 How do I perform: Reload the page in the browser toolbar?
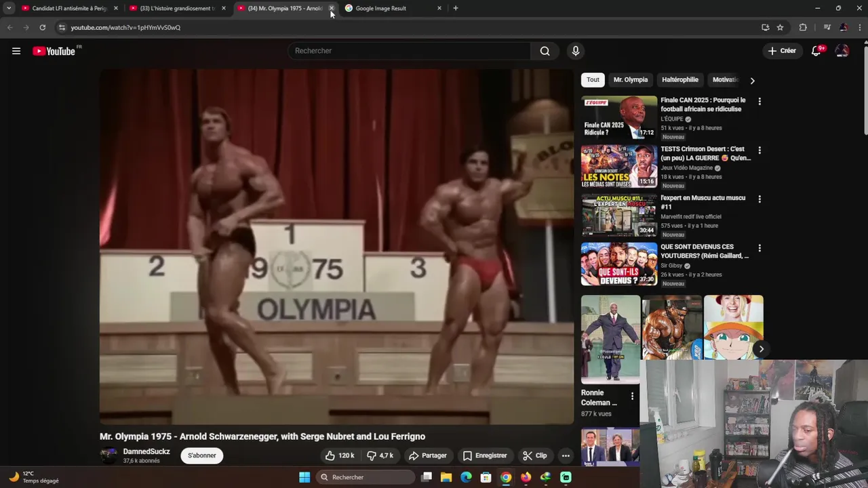[x=42, y=27]
